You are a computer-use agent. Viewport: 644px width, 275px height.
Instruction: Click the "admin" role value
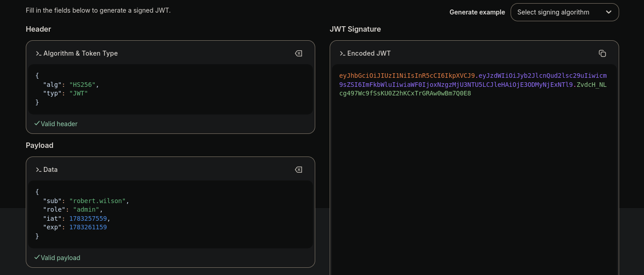coord(86,209)
